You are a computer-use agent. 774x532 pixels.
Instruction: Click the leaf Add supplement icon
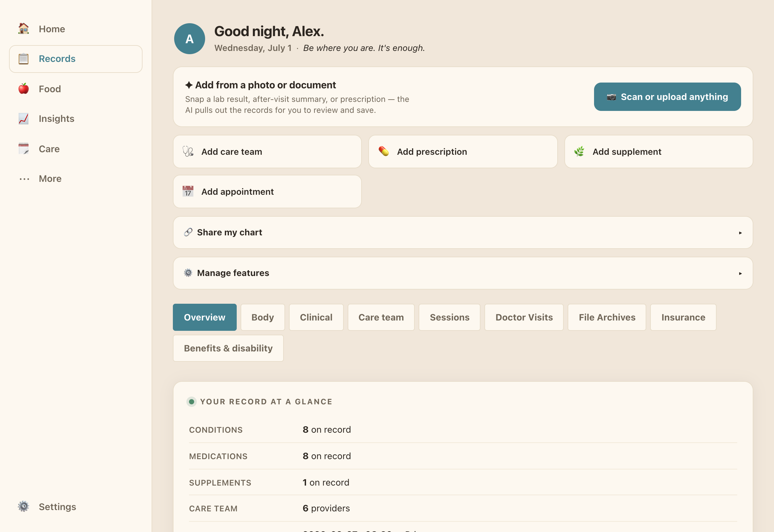579,152
